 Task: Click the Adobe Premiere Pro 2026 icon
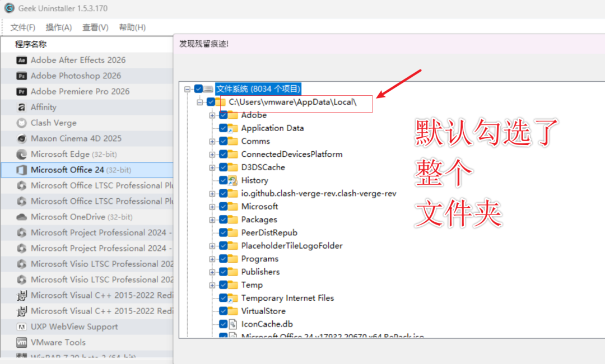click(22, 92)
